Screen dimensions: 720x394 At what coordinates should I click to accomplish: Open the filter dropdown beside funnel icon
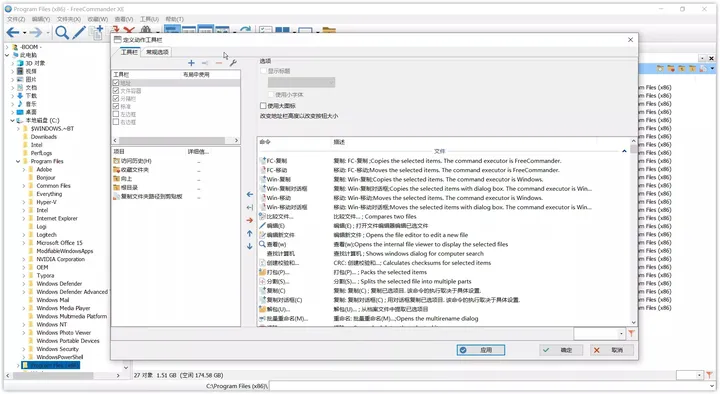click(x=621, y=334)
